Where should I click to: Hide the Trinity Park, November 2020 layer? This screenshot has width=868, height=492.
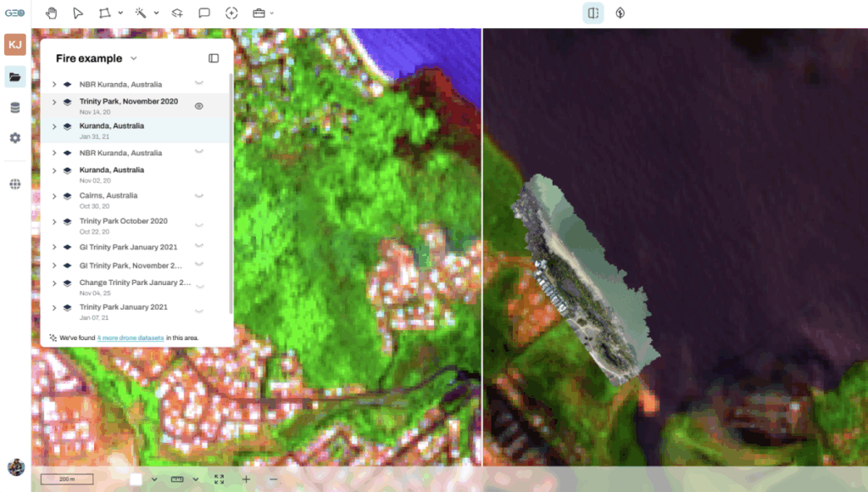tap(199, 106)
